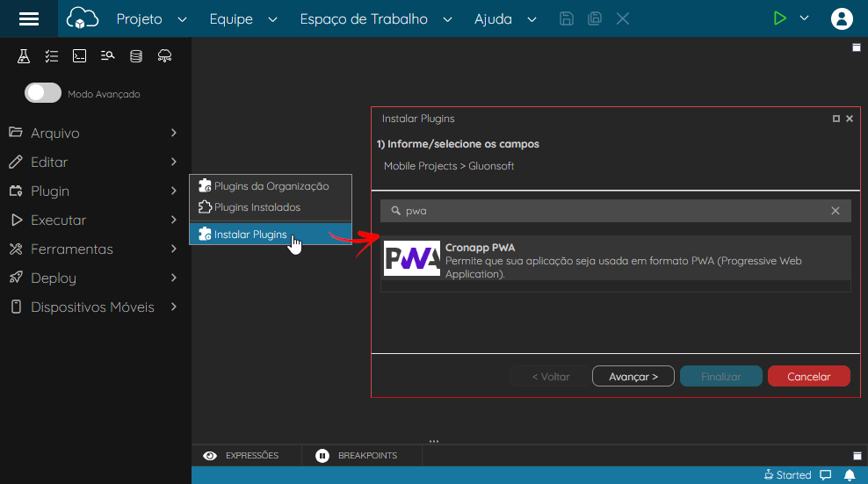This screenshot has width=868, height=484.
Task: Open the database icon
Action: click(x=136, y=56)
